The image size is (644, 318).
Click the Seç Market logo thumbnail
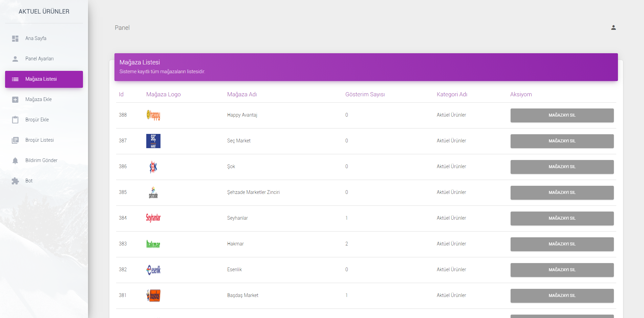[153, 141]
